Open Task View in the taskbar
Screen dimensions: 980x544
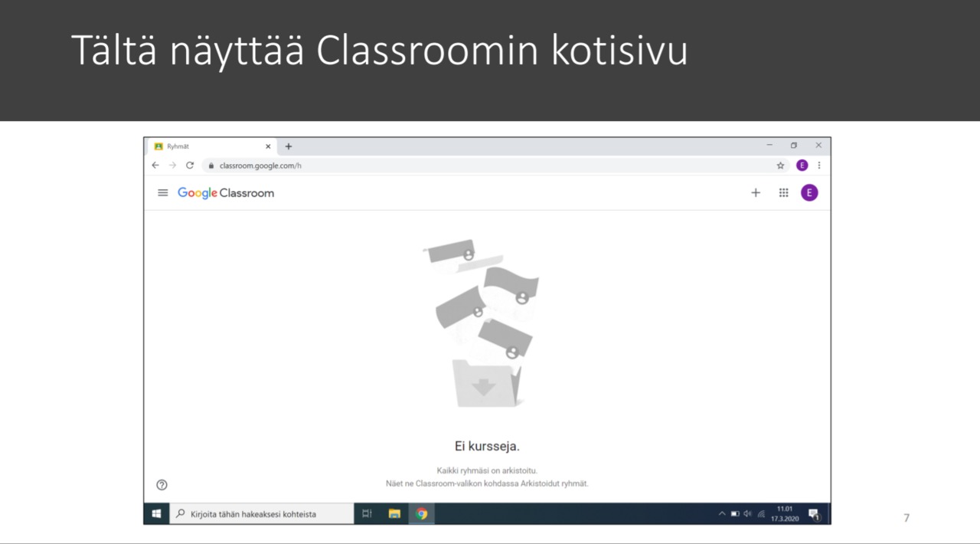pyautogui.click(x=367, y=513)
